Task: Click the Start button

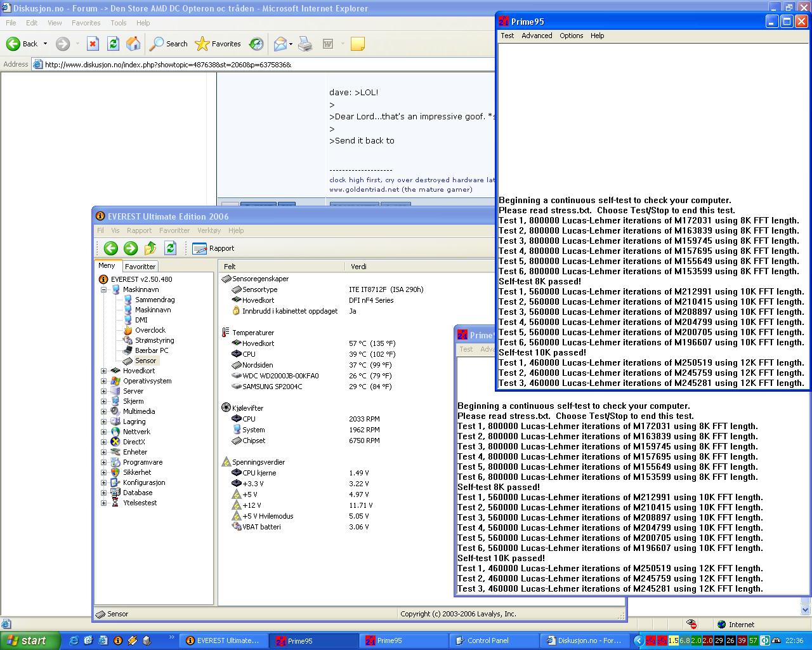Action: [30, 640]
